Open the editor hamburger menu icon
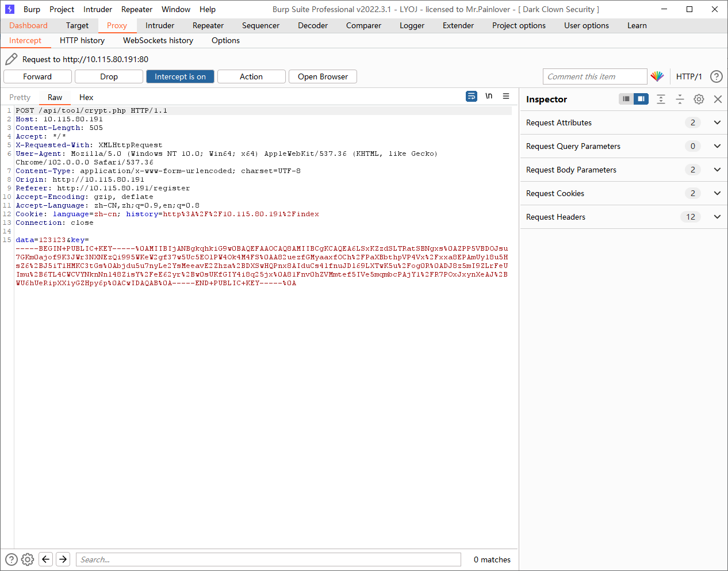The width and height of the screenshot is (728, 571). pos(506,97)
